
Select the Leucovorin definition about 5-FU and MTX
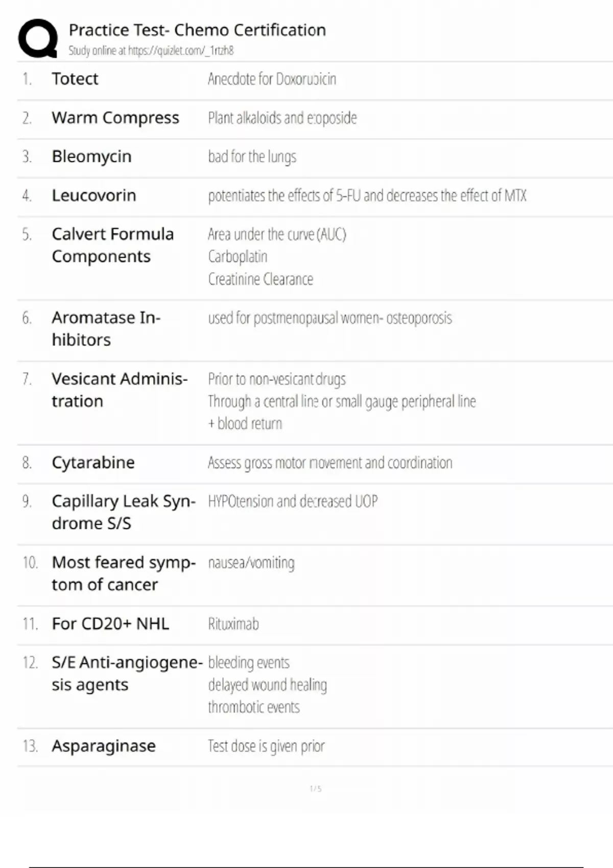367,196
